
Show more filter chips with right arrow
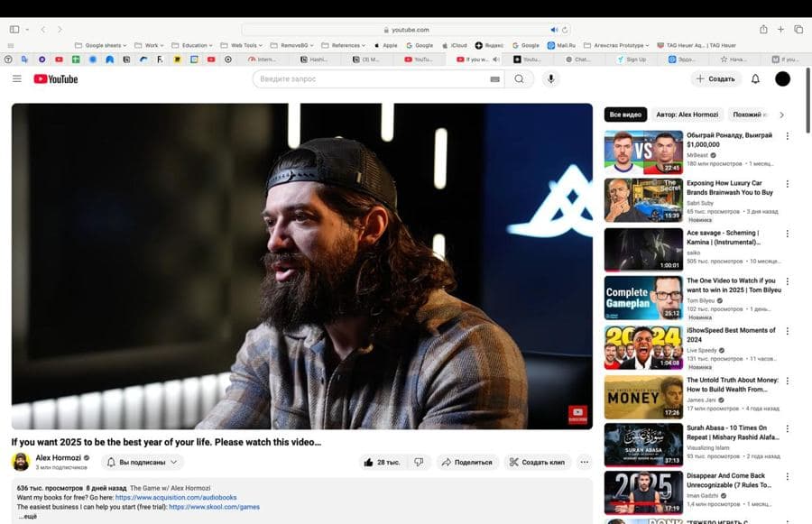point(781,115)
